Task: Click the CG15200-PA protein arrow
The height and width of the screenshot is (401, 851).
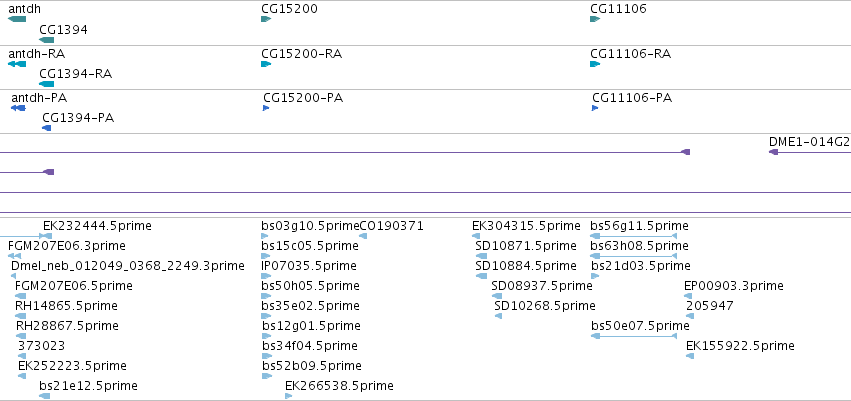Action: tap(266, 108)
